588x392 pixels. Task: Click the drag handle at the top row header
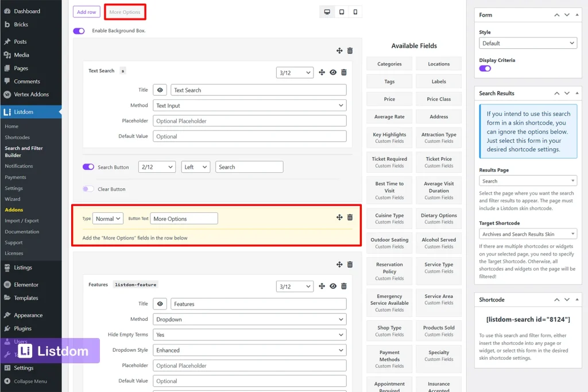click(x=339, y=51)
